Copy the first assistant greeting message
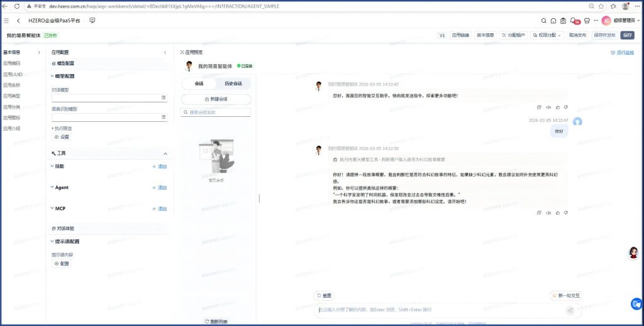The width and height of the screenshot is (644, 326). (539, 107)
